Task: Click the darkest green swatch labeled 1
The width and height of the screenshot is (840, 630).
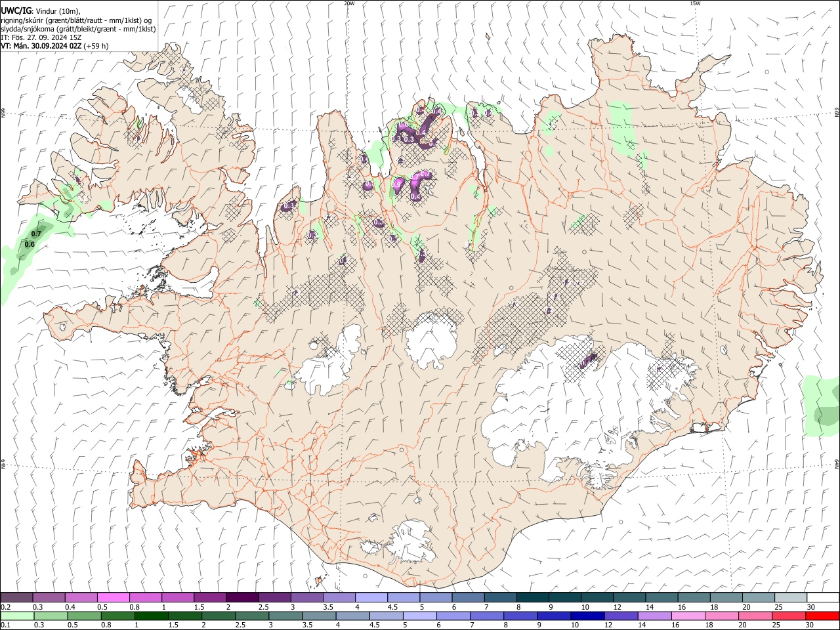Action: click(151, 616)
